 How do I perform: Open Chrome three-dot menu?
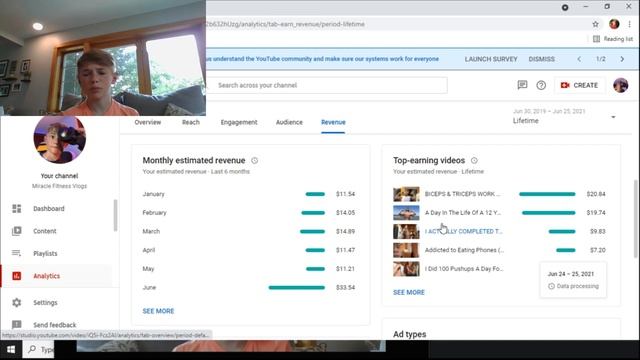pyautogui.click(x=629, y=24)
